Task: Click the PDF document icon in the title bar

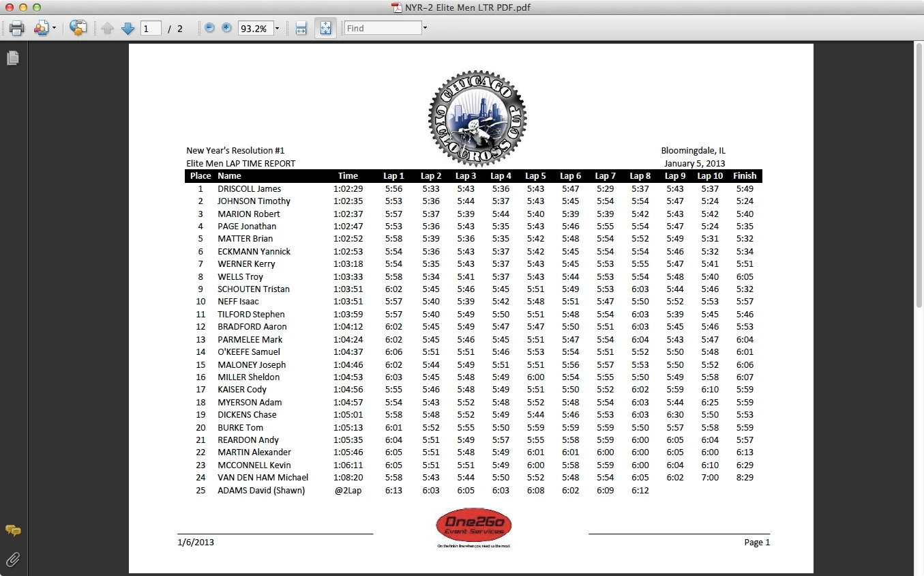Action: [x=396, y=8]
